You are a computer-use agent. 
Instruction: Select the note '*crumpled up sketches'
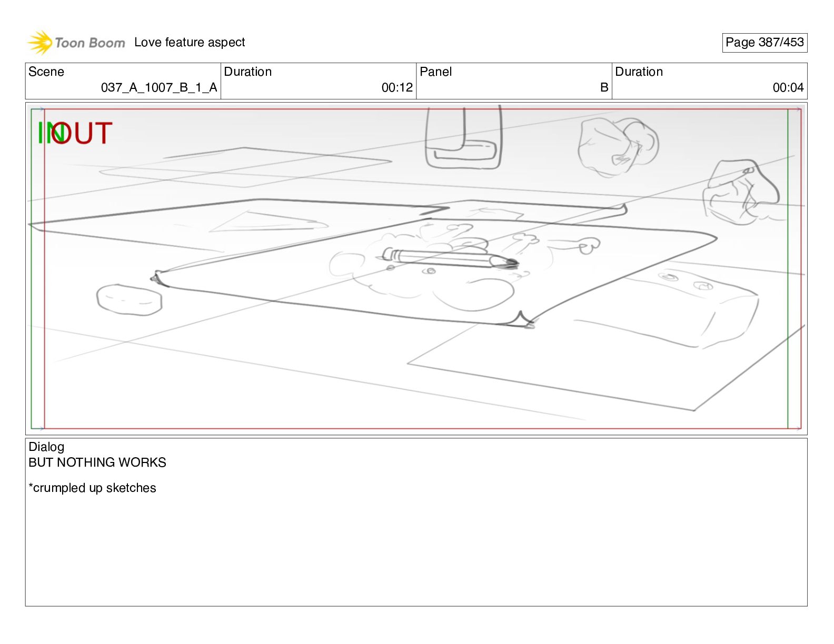point(92,488)
